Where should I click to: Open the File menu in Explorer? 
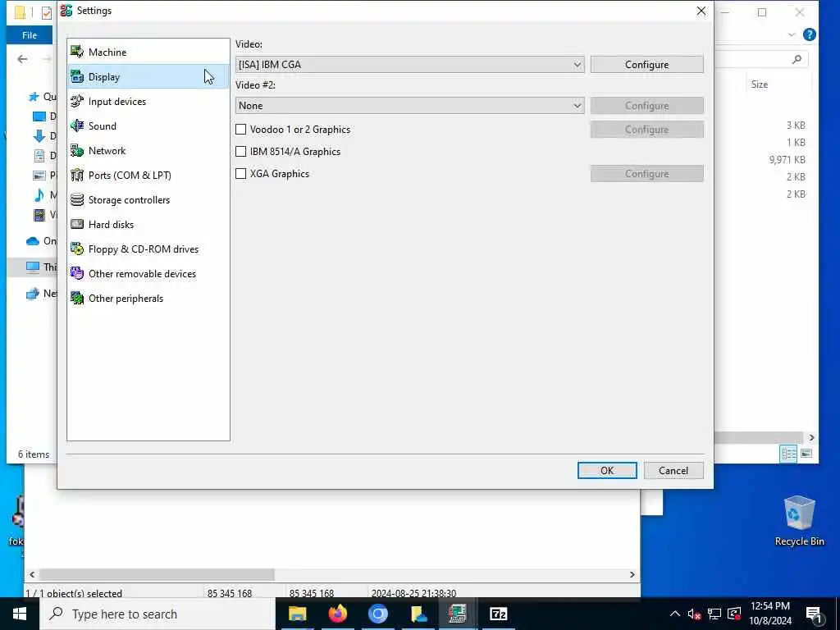pyautogui.click(x=30, y=35)
